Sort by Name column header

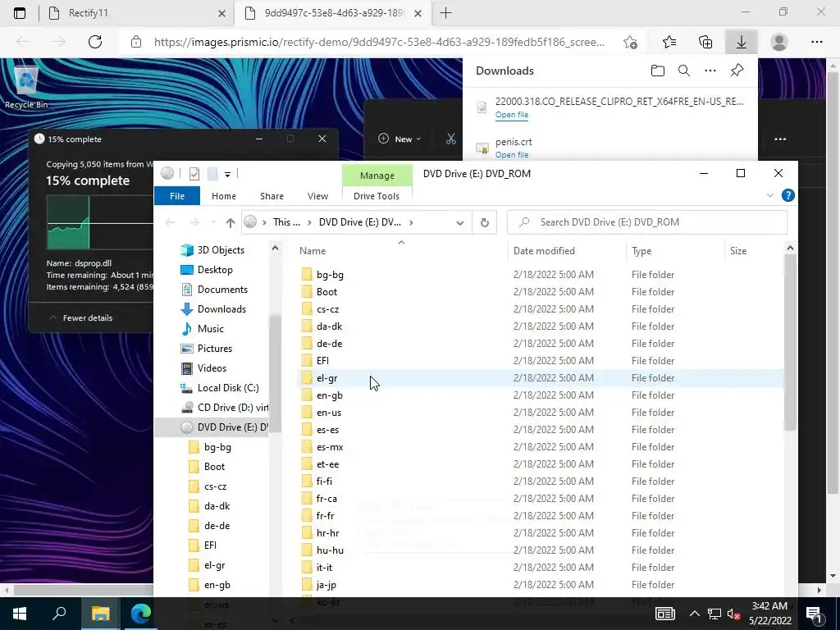tap(402, 251)
